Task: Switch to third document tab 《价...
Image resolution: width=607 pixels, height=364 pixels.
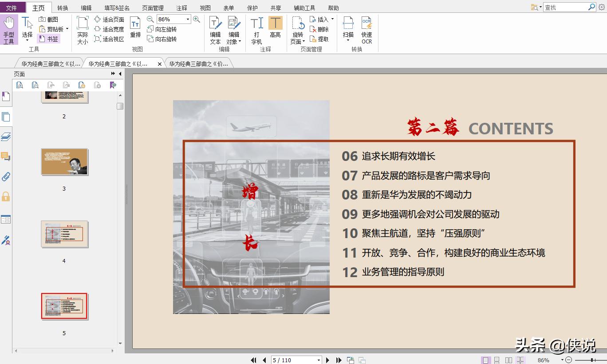Action: pyautogui.click(x=198, y=64)
